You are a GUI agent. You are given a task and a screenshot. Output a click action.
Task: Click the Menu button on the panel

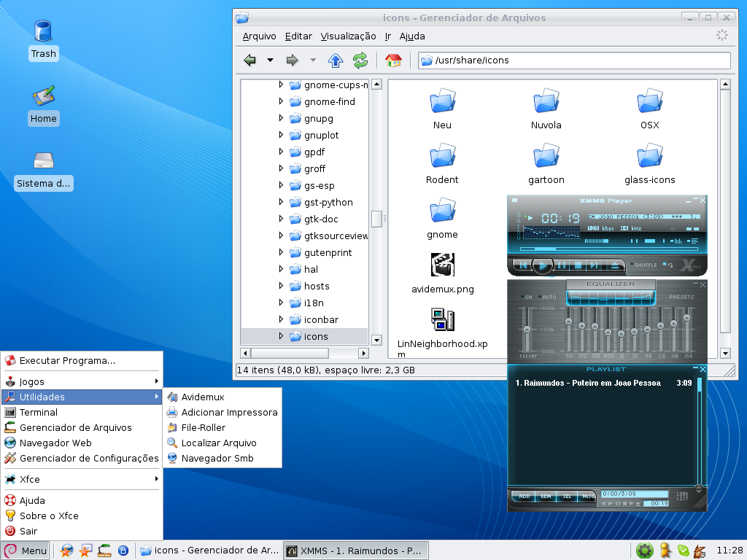pyautogui.click(x=26, y=551)
